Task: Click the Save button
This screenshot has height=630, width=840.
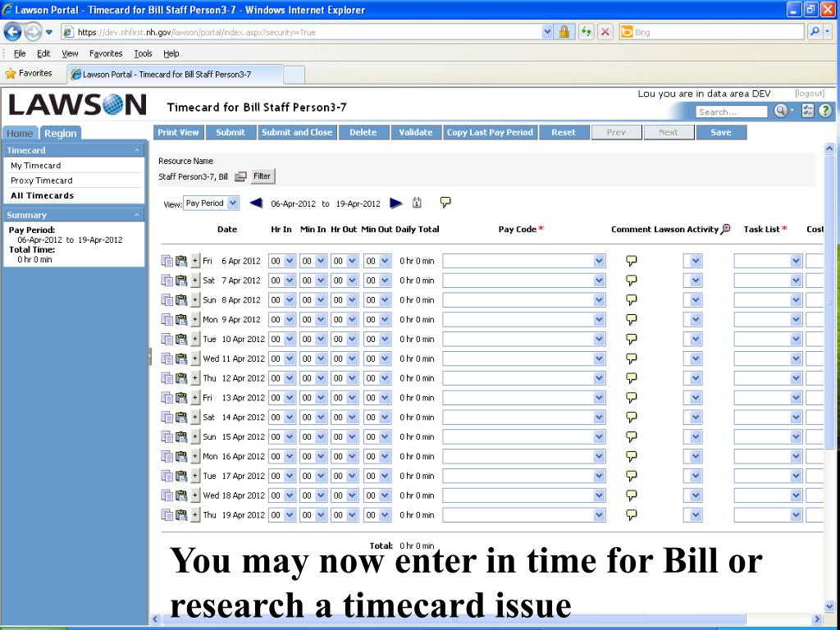Action: (x=721, y=132)
